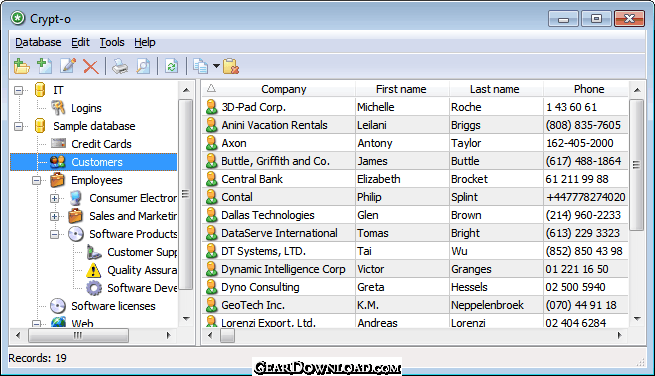Click the sort triangle column header
The width and height of the screenshot is (655, 376).
(211, 89)
